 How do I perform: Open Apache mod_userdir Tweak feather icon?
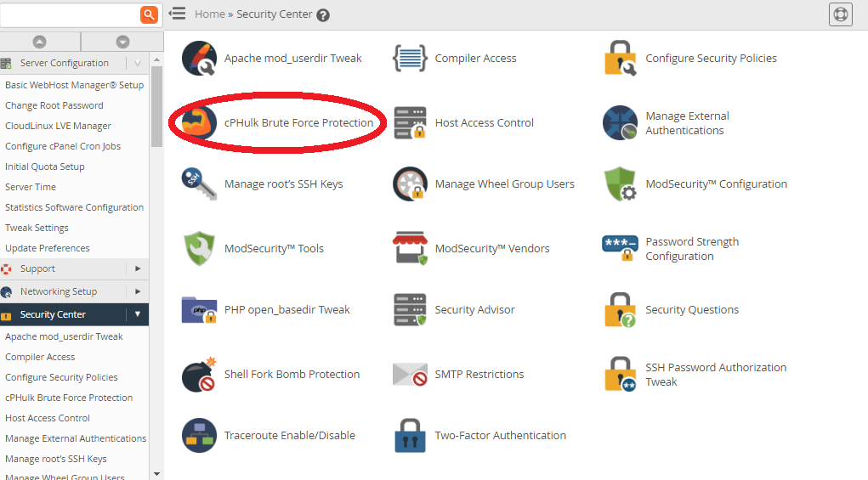coord(199,58)
